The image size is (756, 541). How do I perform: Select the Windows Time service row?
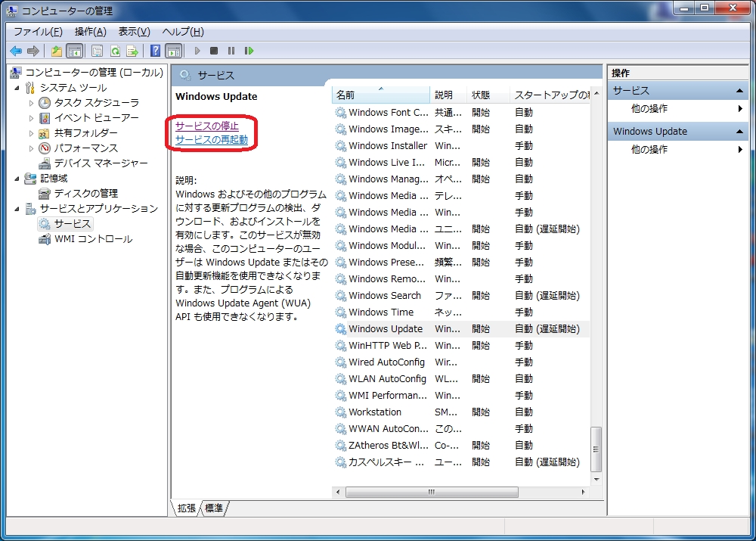(460, 312)
